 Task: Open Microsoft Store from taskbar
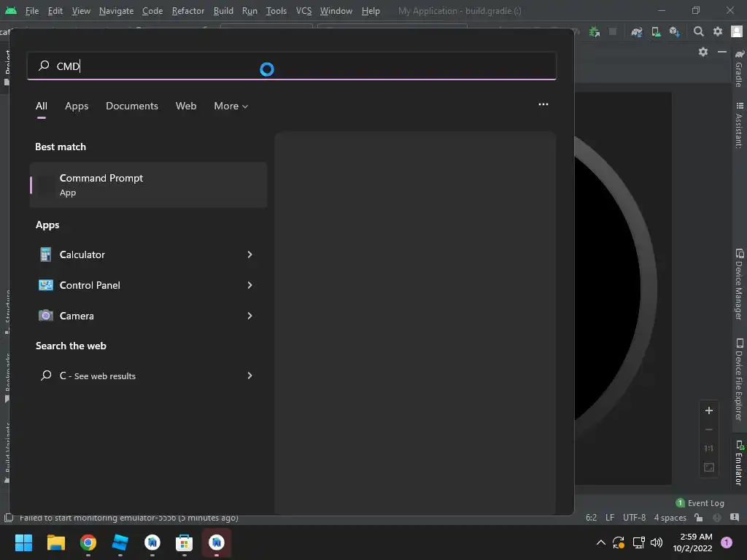[x=184, y=542]
